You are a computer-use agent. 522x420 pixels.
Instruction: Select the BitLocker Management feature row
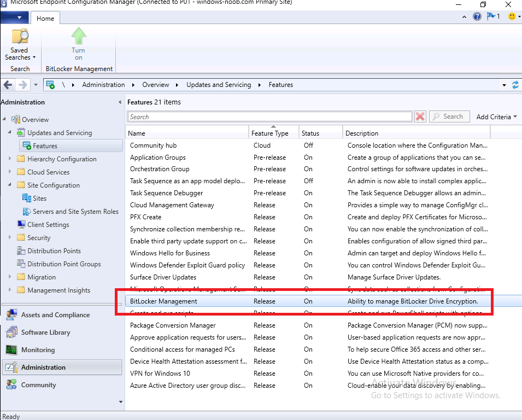(x=324, y=301)
